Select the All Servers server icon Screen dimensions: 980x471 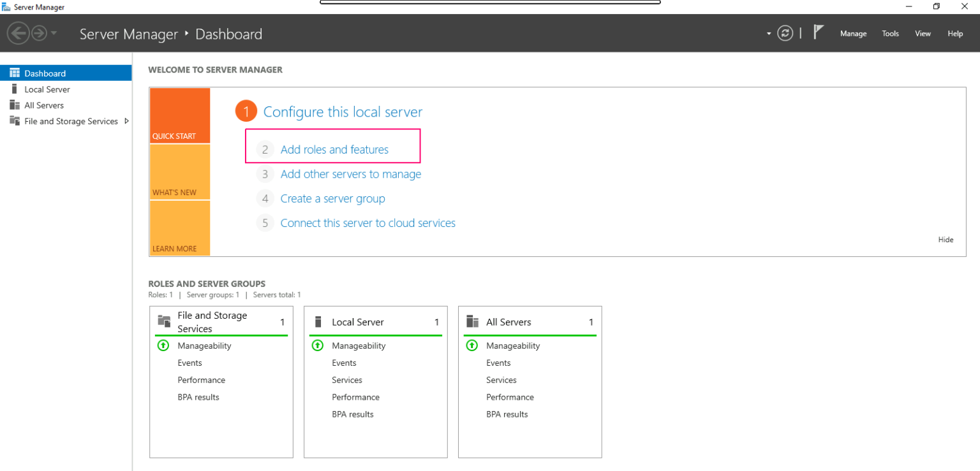tap(15, 105)
